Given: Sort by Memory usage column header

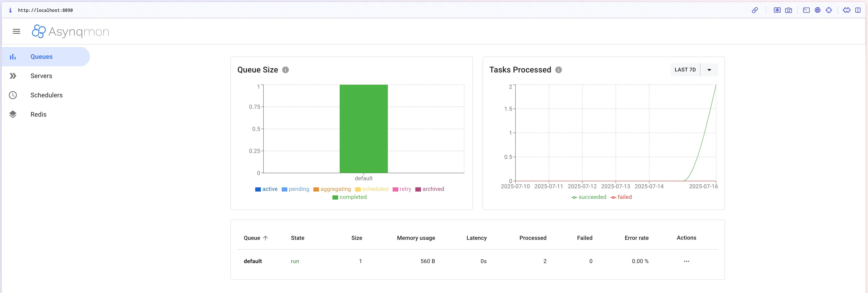Looking at the screenshot, I should point(416,238).
